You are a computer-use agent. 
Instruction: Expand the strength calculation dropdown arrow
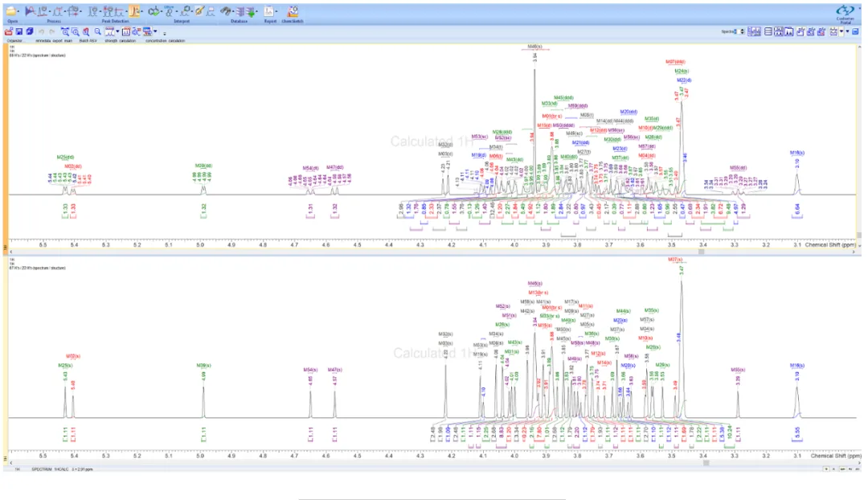pos(118,31)
